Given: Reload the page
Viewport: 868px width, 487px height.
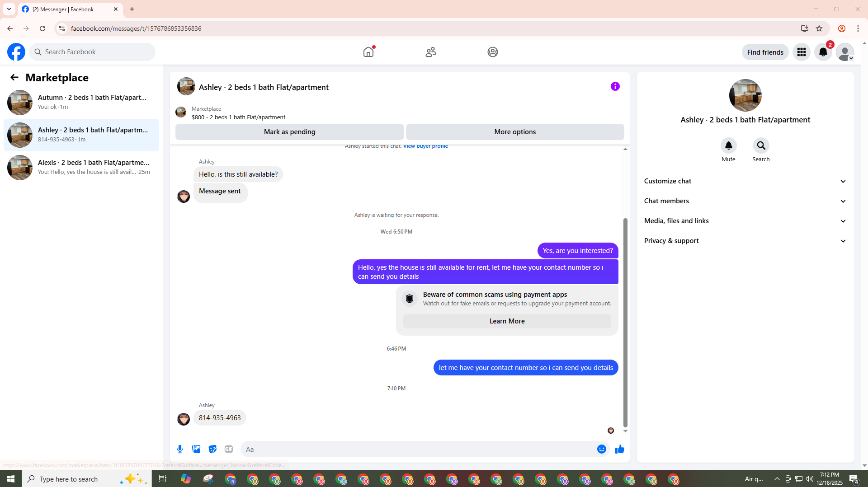Looking at the screenshot, I should click(x=42, y=28).
